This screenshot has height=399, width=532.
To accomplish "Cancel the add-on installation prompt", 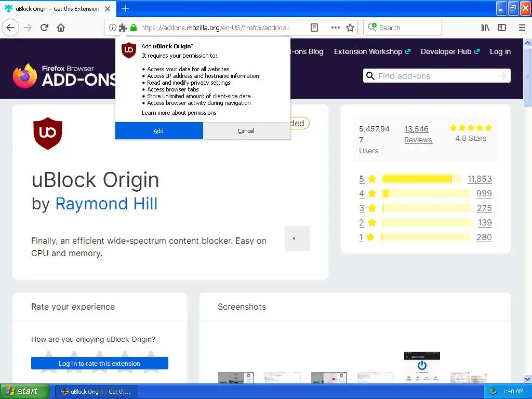I will (x=246, y=131).
